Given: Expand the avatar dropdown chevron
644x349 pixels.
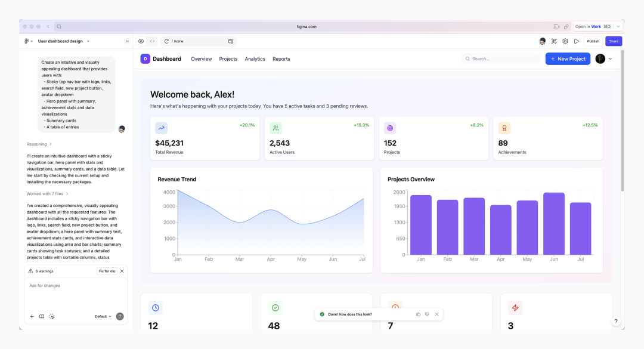Looking at the screenshot, I should [610, 59].
